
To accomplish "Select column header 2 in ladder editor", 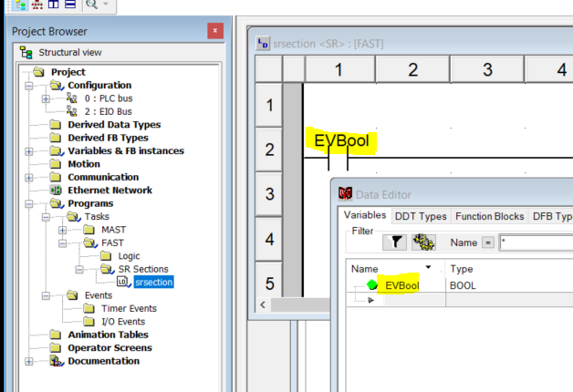I will [x=413, y=69].
